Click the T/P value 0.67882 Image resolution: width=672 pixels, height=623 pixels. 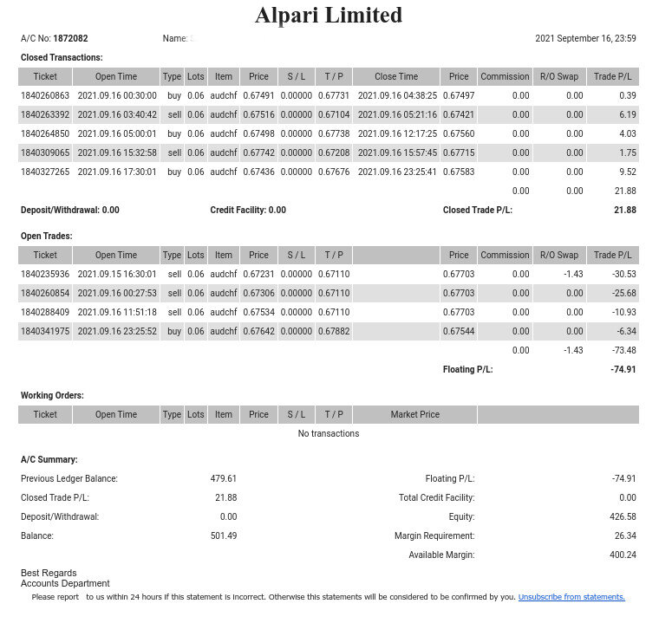pos(334,331)
